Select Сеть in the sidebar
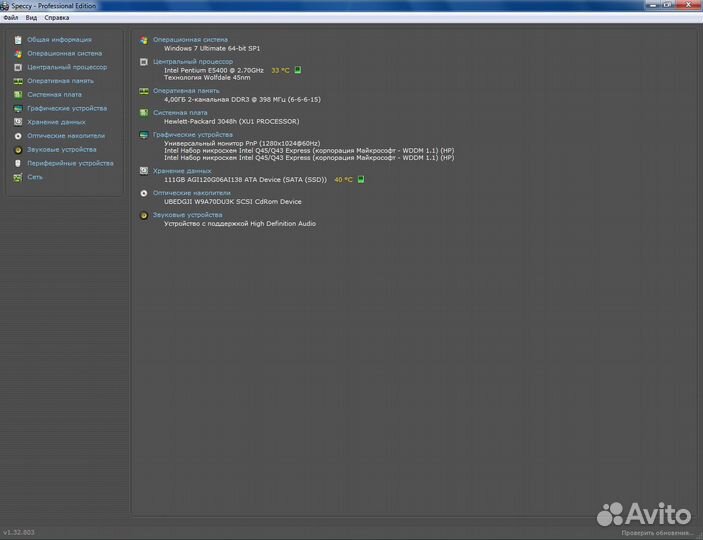The width and height of the screenshot is (703, 540). pyautogui.click(x=34, y=177)
